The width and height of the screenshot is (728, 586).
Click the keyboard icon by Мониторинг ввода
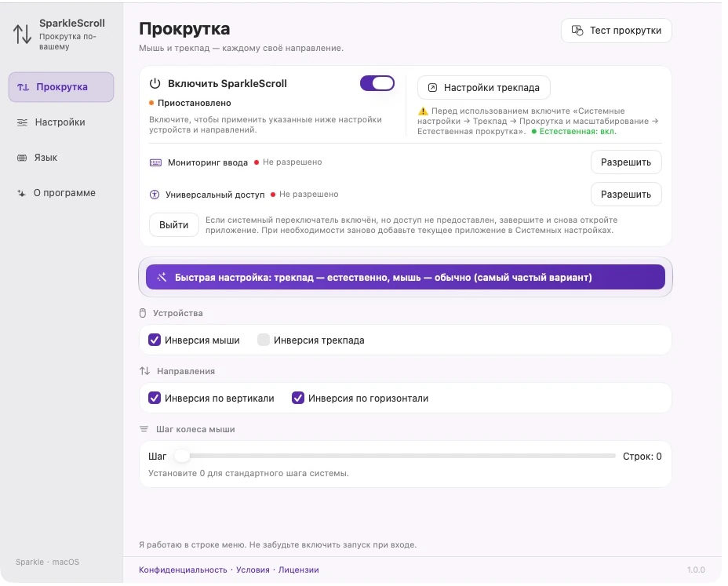[x=155, y=163]
